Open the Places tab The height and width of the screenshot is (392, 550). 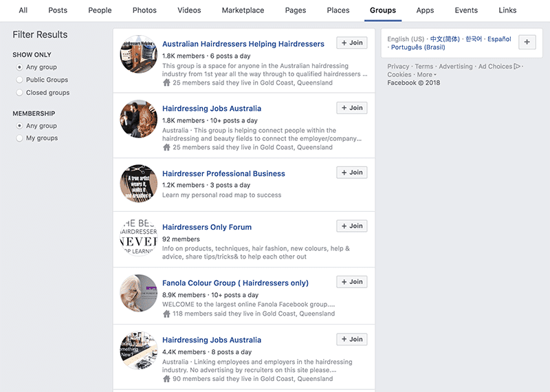[x=338, y=10]
